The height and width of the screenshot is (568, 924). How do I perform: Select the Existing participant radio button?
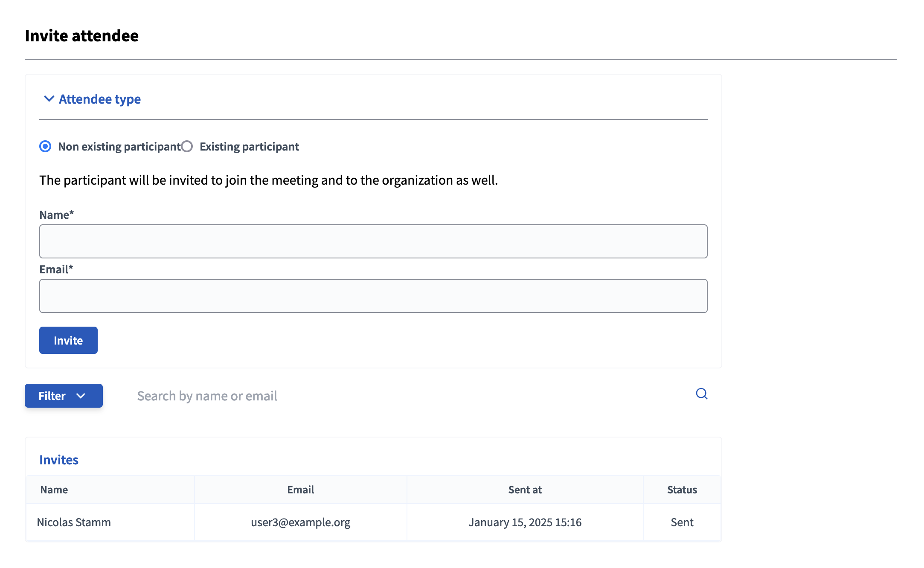pos(187,146)
